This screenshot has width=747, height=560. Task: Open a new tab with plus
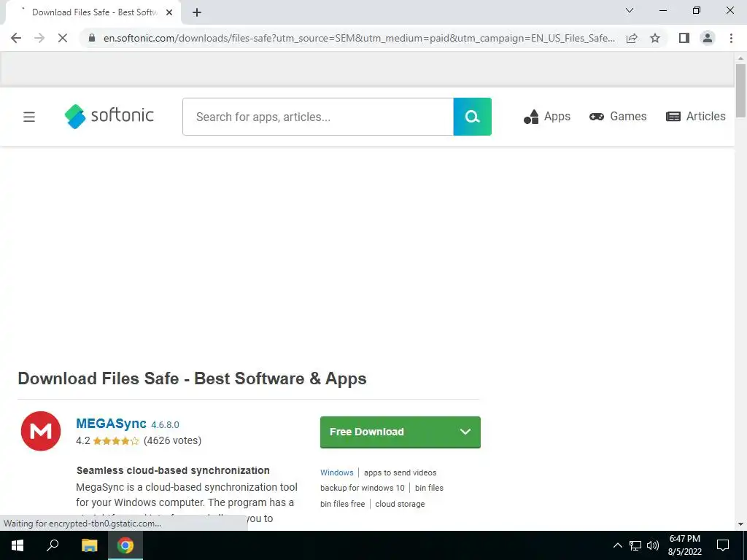tap(197, 12)
